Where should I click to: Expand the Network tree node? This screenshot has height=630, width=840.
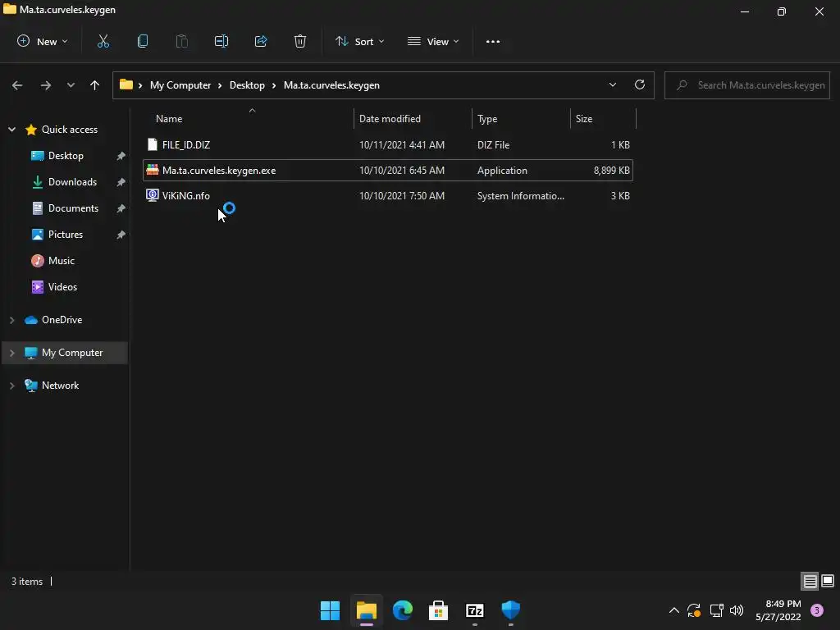pyautogui.click(x=11, y=386)
